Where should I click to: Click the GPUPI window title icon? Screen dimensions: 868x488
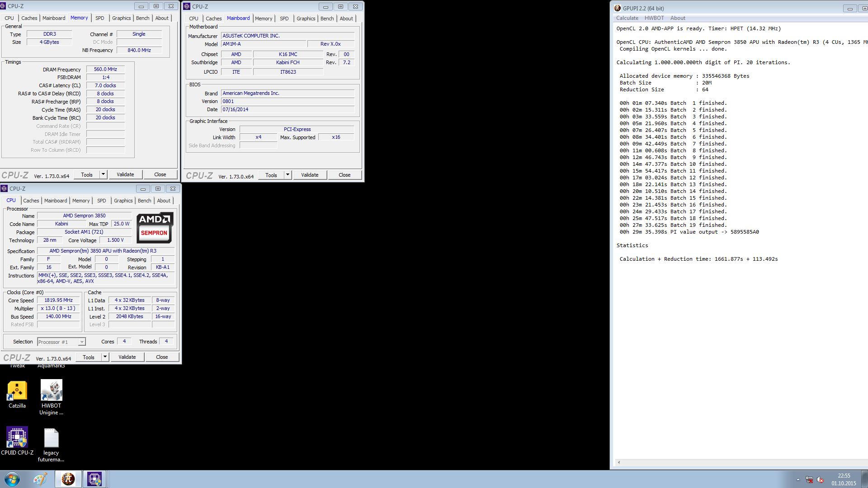pyautogui.click(x=618, y=8)
